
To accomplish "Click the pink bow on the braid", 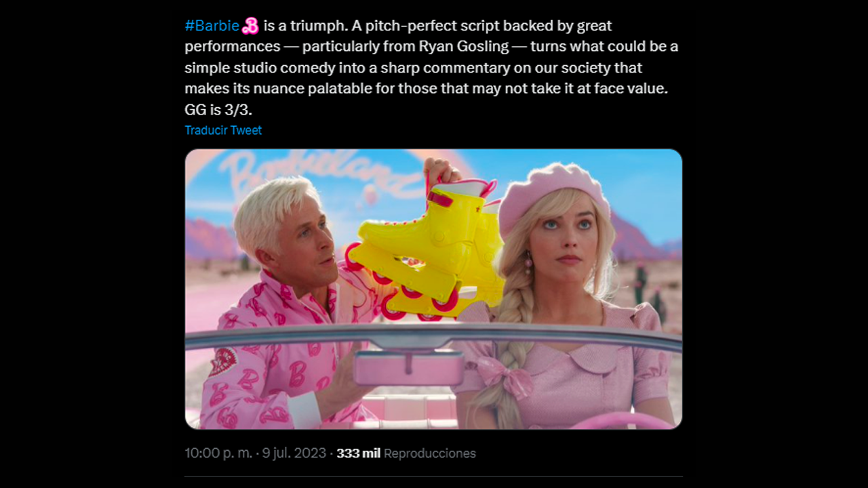I will tap(503, 375).
